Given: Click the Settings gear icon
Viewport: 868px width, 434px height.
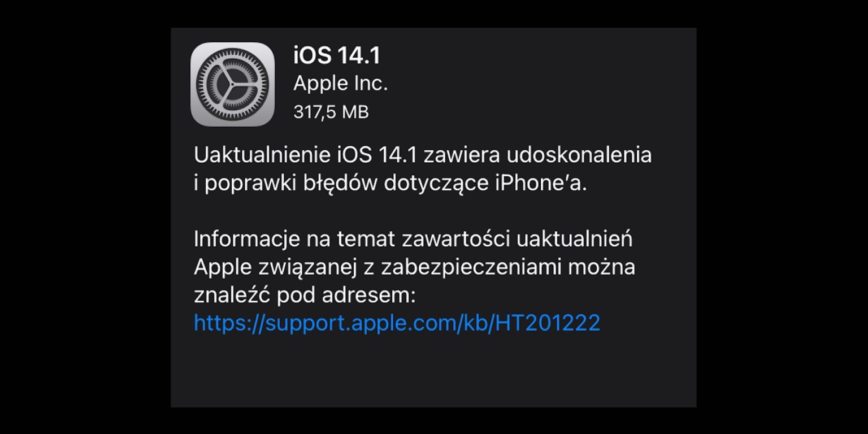Looking at the screenshot, I should click(x=232, y=84).
